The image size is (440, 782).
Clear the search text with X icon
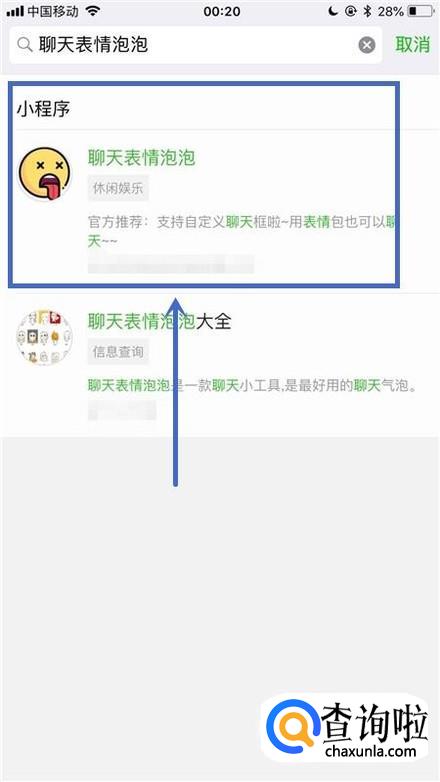[367, 45]
